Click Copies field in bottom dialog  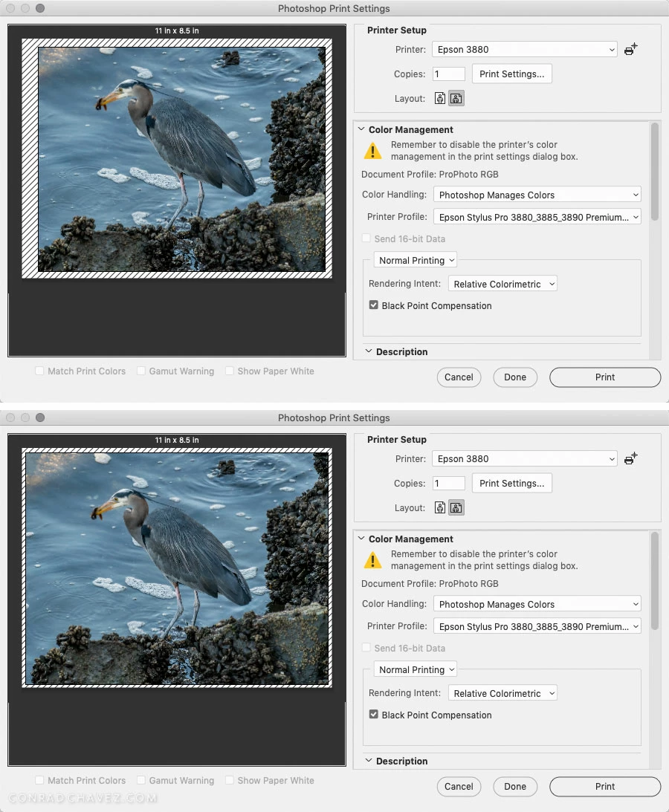tap(449, 483)
